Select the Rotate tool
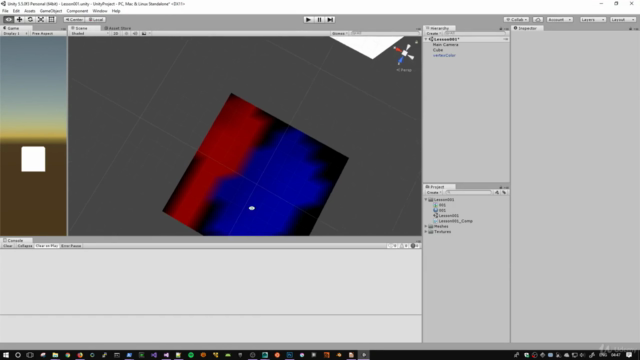Viewport: 640px width, 360px height. [x=30, y=20]
